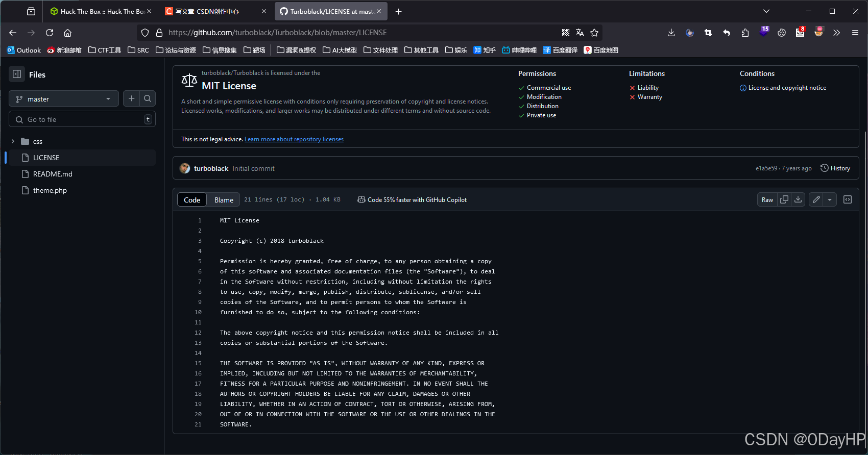Open file search magnifier in Files panel
Viewport: 868px width, 455px height.
[148, 98]
